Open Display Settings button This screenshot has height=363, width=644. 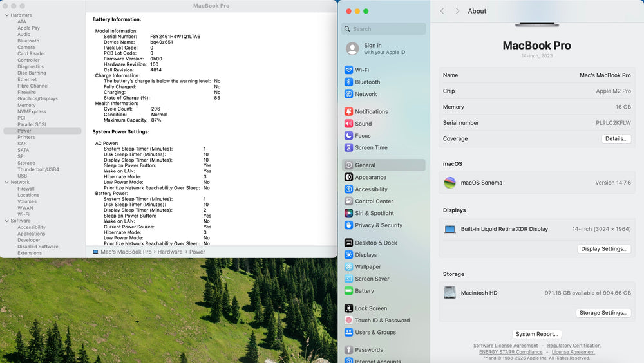(x=604, y=249)
